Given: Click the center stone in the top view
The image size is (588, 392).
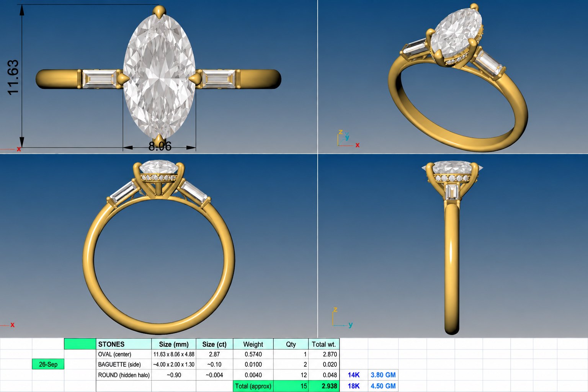Looking at the screenshot, I should (159, 76).
